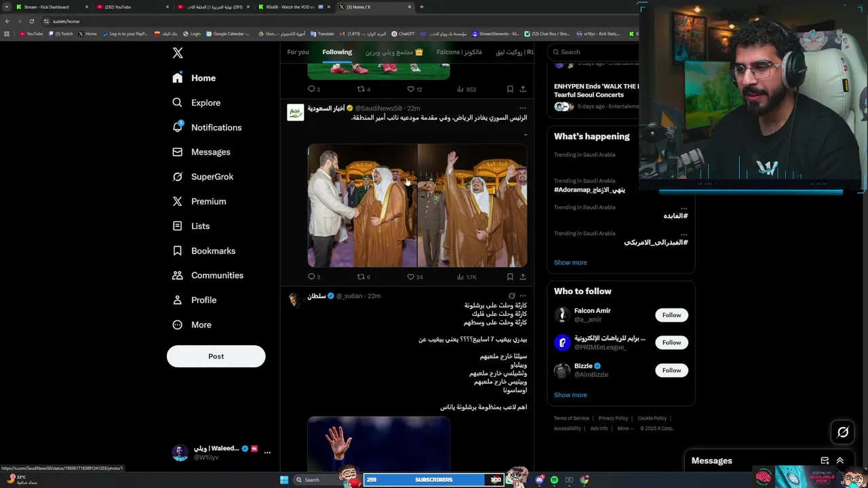Click the Bookmarks icon in the sidebar
Viewport: 868px width, 488px height.
(x=178, y=251)
